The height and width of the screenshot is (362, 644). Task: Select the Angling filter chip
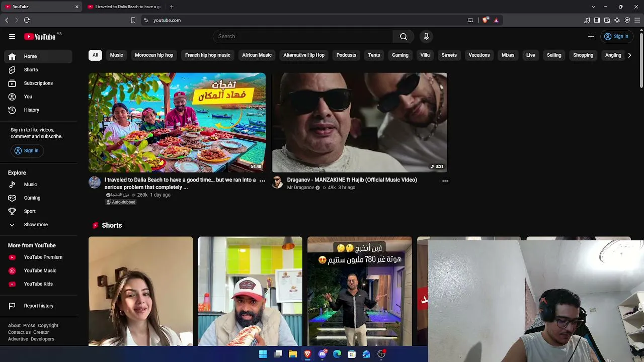pyautogui.click(x=613, y=55)
